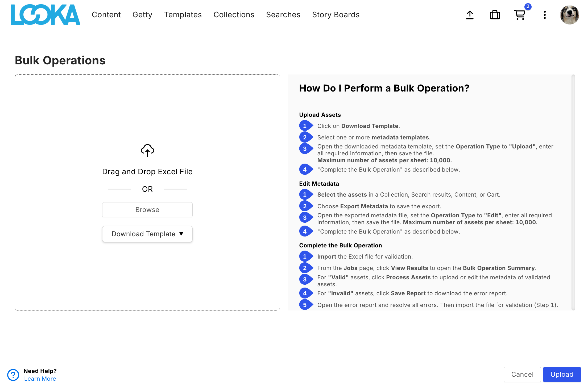
Task: Open the upload arrow icon in header
Action: point(470,15)
